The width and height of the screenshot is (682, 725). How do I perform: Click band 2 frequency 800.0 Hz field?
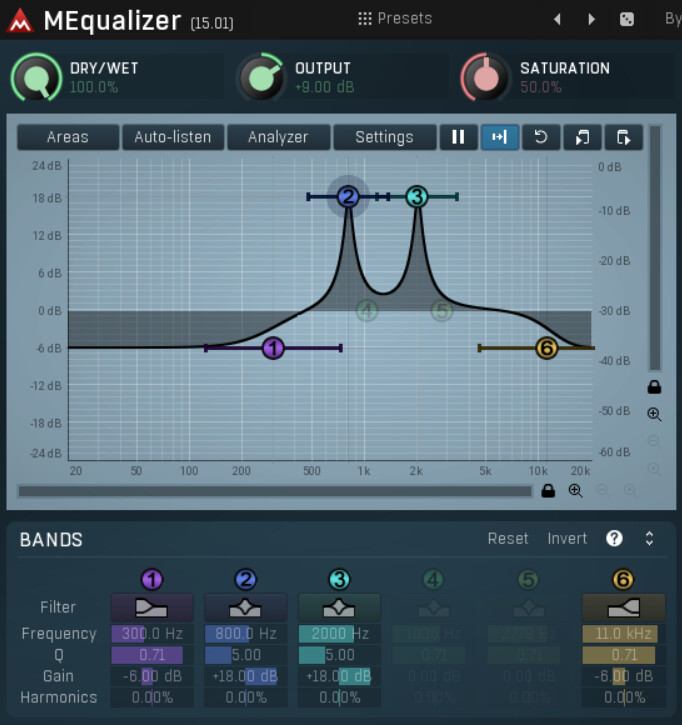coord(246,633)
